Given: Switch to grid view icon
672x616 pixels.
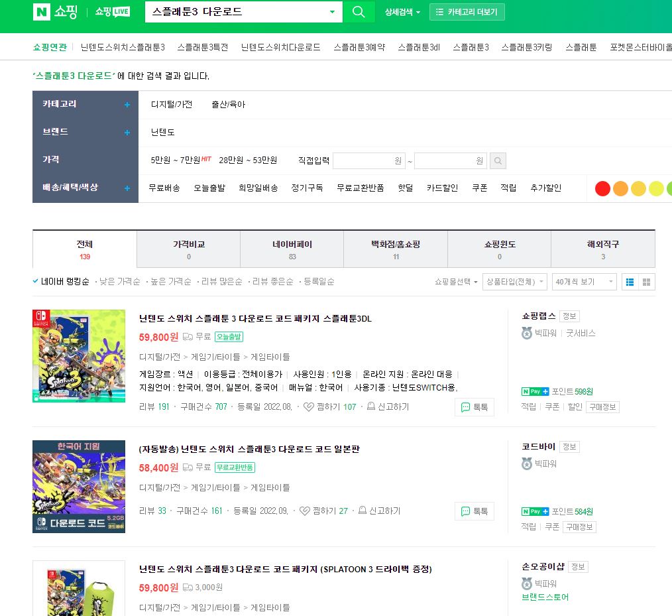Looking at the screenshot, I should pos(647,282).
